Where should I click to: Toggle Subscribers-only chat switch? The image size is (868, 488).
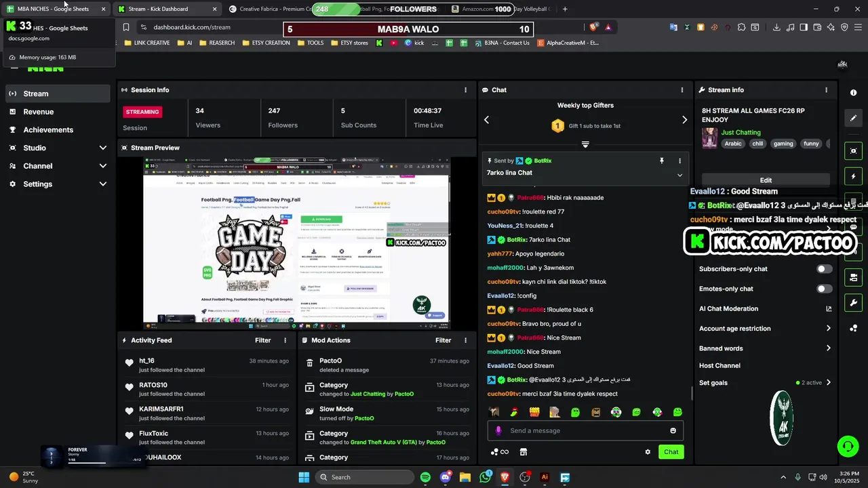coord(824,269)
